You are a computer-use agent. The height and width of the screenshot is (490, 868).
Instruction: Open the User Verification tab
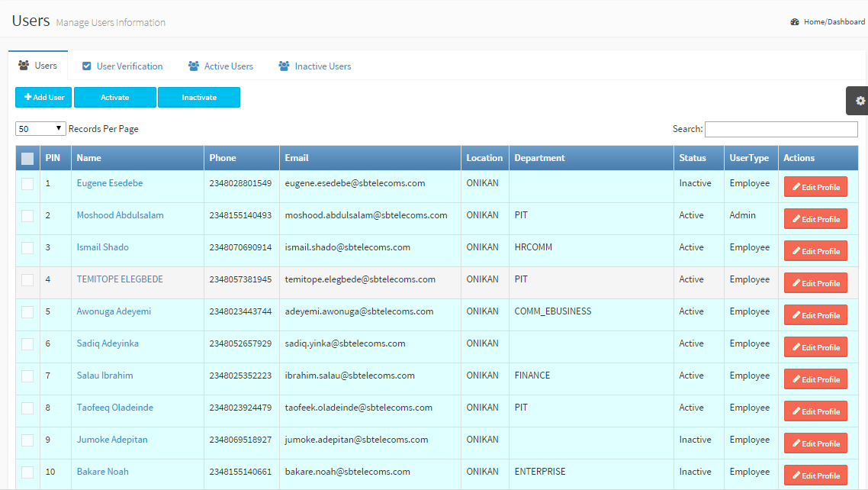(129, 66)
